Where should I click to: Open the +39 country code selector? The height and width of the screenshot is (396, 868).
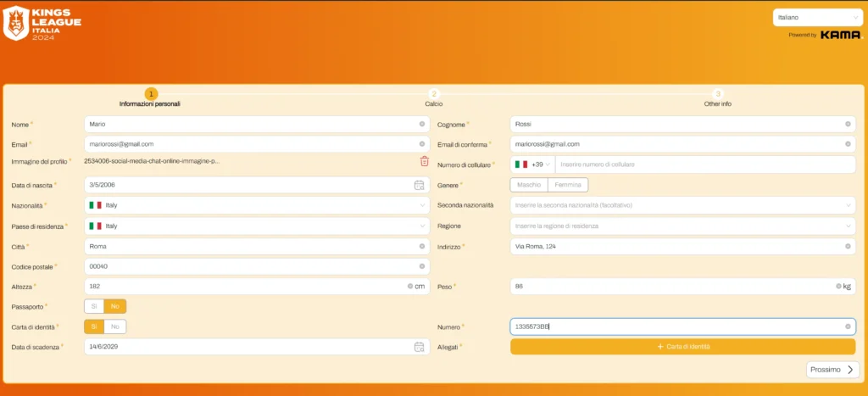(x=532, y=165)
